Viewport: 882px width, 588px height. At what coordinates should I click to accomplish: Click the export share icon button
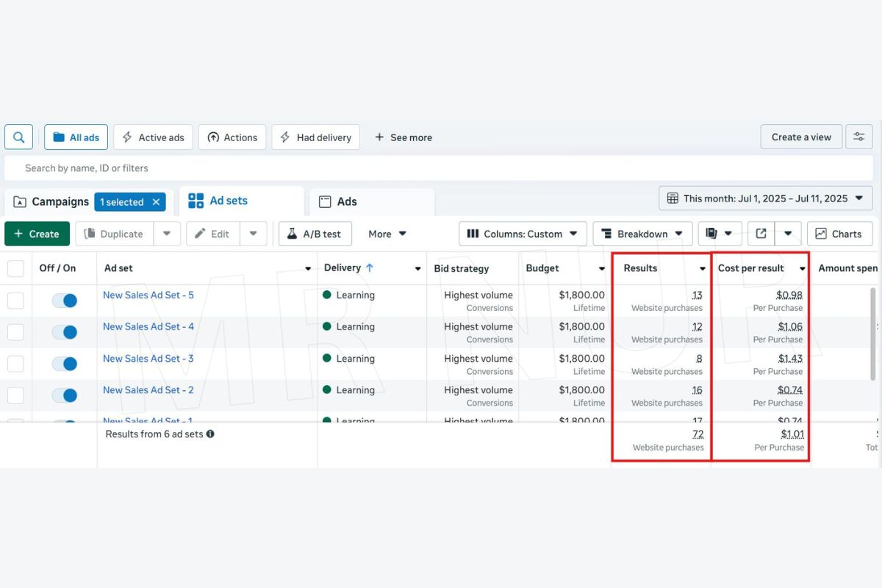point(761,234)
